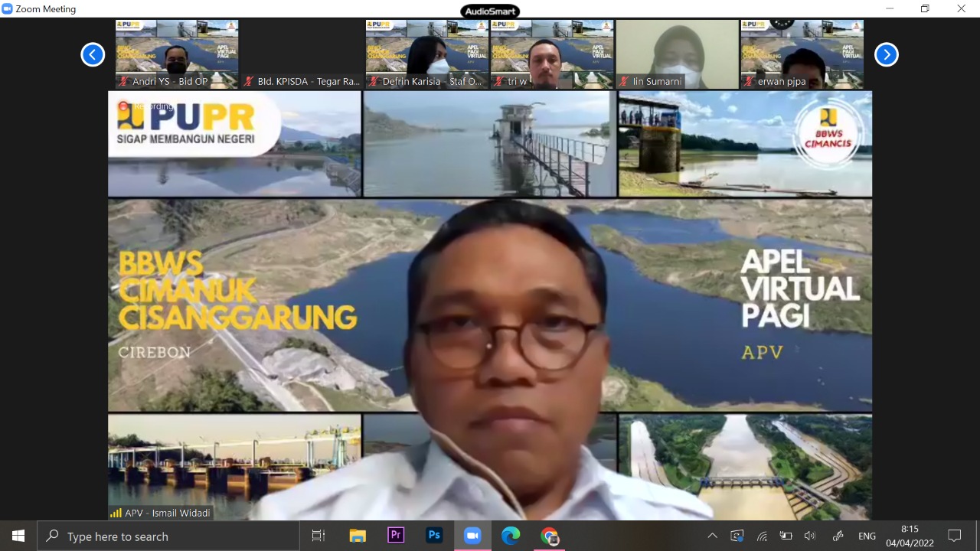Select Andri YS - Bid OP video thumbnail
The width and height of the screenshot is (980, 551).
177,54
